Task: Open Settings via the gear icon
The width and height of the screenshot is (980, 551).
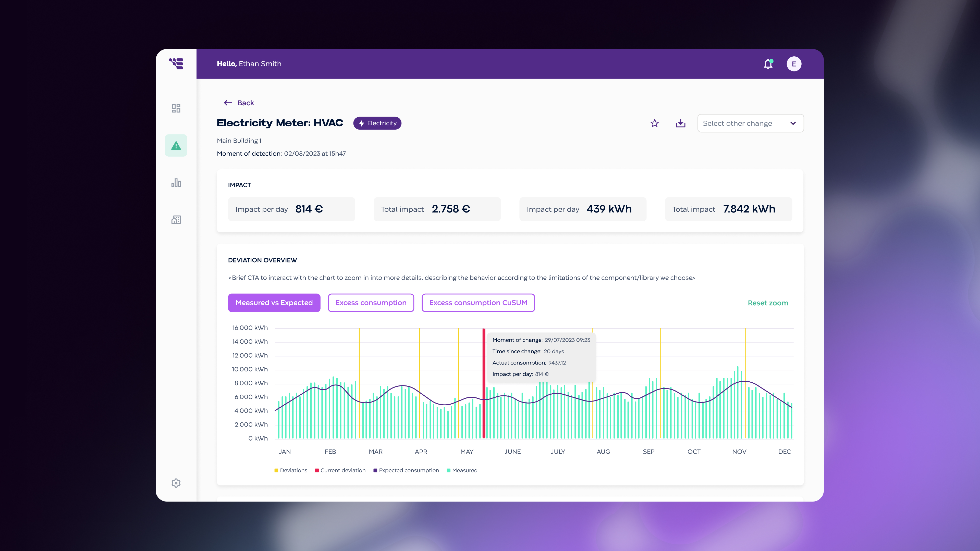Action: (176, 483)
